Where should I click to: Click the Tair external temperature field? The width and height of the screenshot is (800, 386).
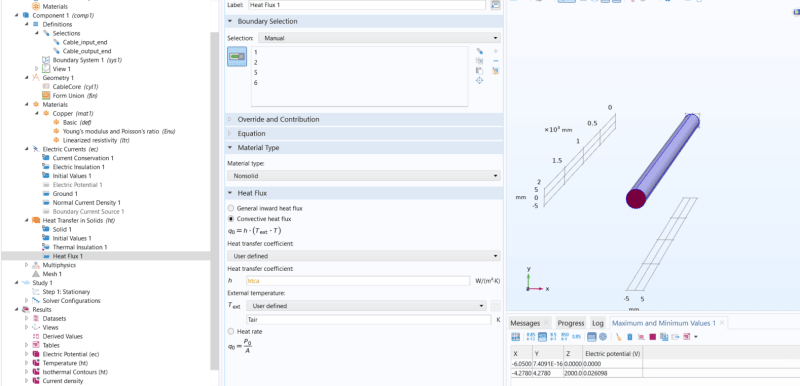click(368, 320)
